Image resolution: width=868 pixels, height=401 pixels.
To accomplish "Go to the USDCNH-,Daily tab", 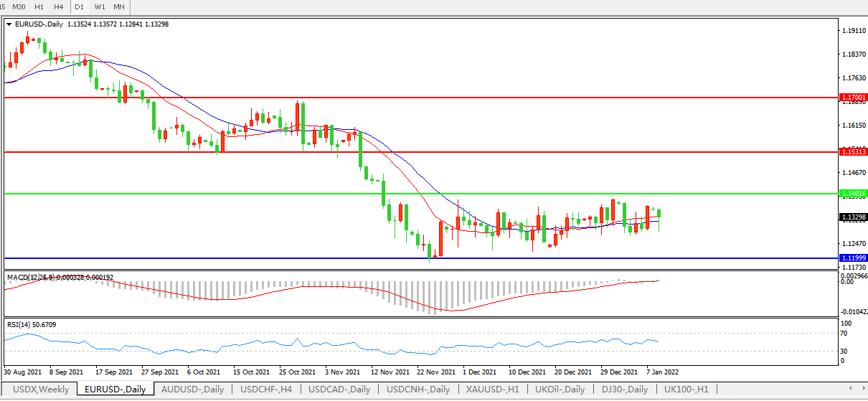I will point(418,389).
